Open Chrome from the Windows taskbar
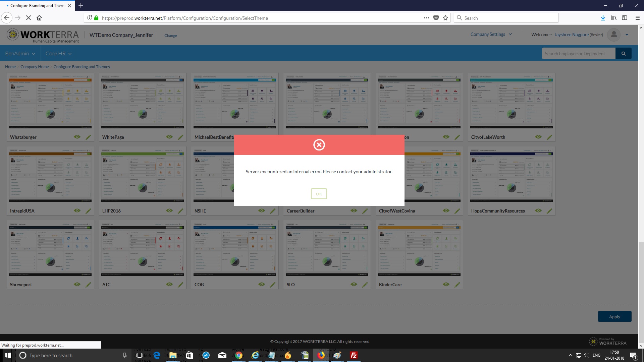 239,356
